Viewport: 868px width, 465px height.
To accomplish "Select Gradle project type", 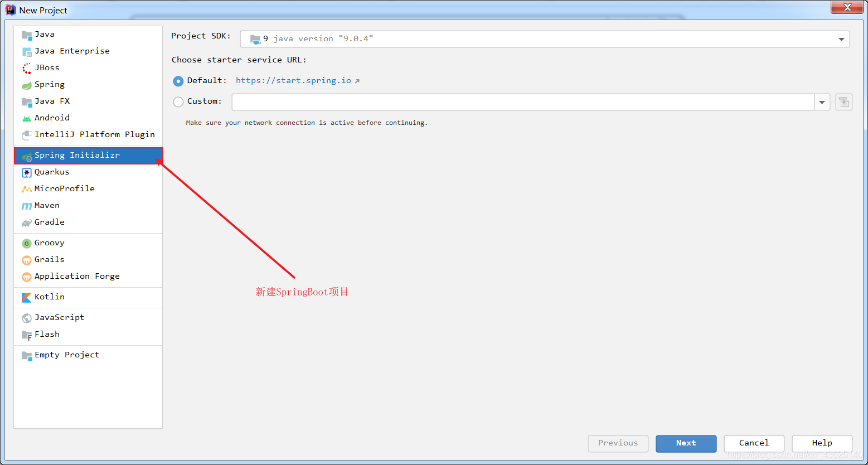I will click(88, 222).
